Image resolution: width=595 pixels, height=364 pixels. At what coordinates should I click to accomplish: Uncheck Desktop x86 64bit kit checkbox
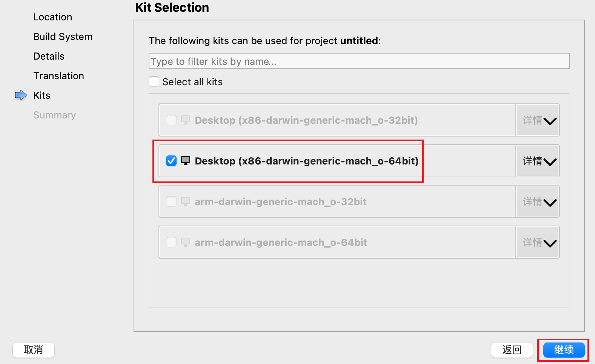pyautogui.click(x=171, y=161)
